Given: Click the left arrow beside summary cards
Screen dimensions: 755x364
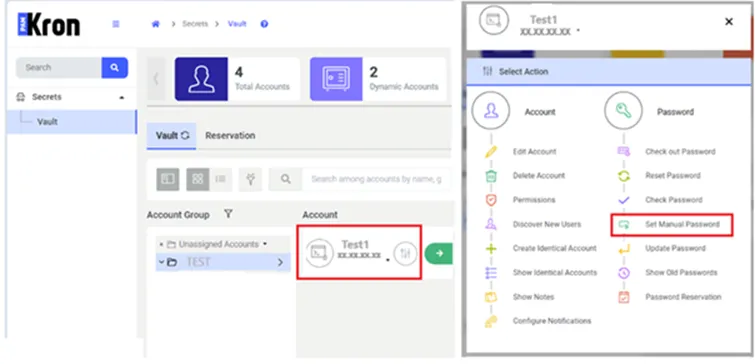Looking at the screenshot, I should pos(156,79).
